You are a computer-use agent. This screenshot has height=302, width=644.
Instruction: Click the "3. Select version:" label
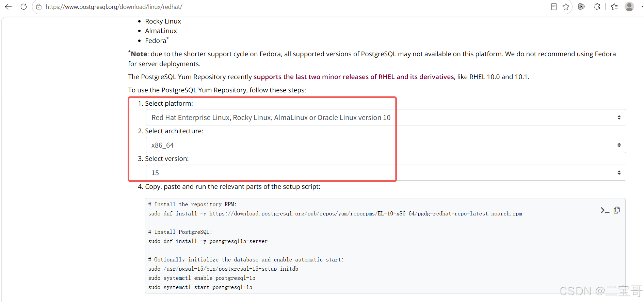tap(163, 158)
